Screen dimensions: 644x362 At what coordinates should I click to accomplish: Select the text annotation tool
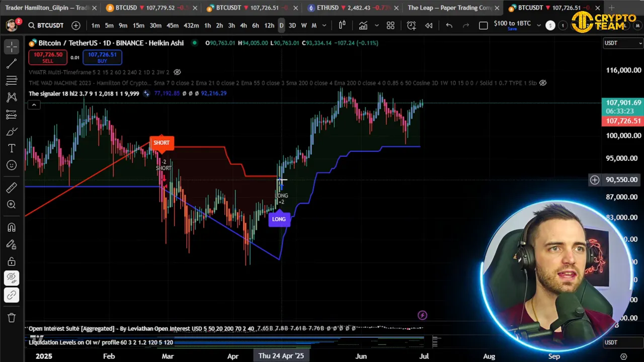[x=12, y=149]
